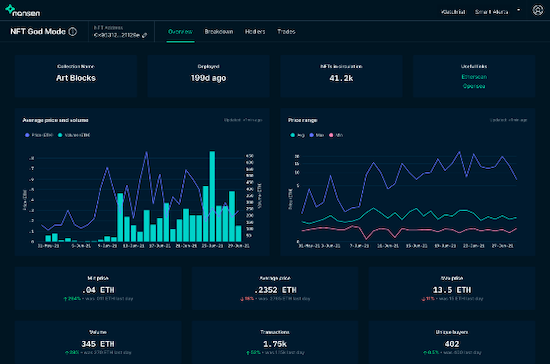Toggle the Avg legend in Price range
This screenshot has width=550, height=364.
pyautogui.click(x=297, y=135)
